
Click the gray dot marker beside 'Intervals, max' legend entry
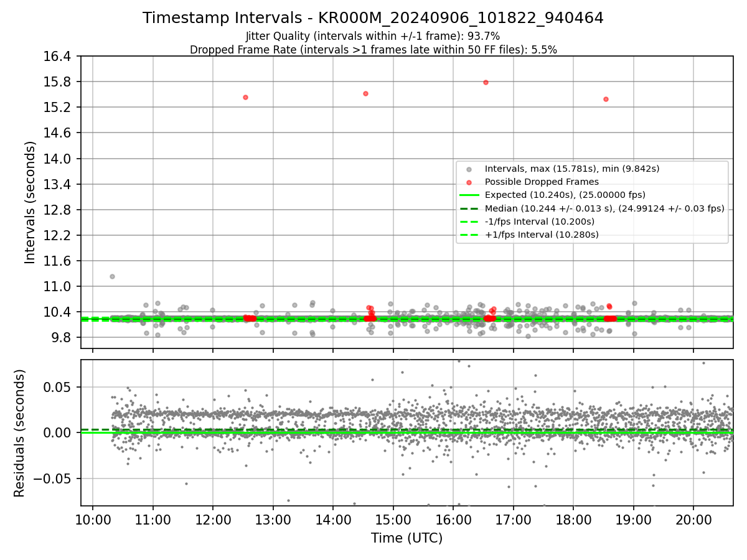click(x=469, y=169)
